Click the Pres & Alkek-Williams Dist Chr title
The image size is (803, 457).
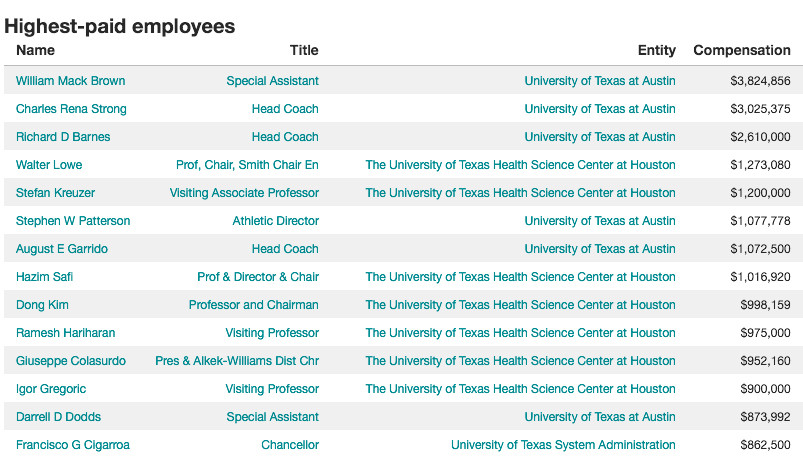tap(237, 361)
